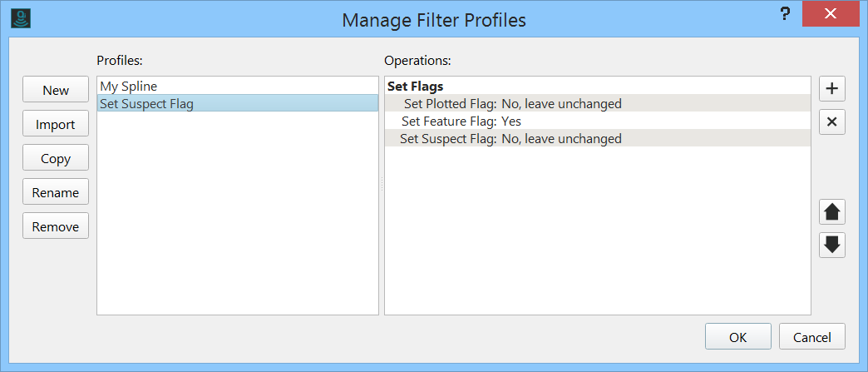Click the question mark help icon
The width and height of the screenshot is (868, 372).
[x=784, y=15]
